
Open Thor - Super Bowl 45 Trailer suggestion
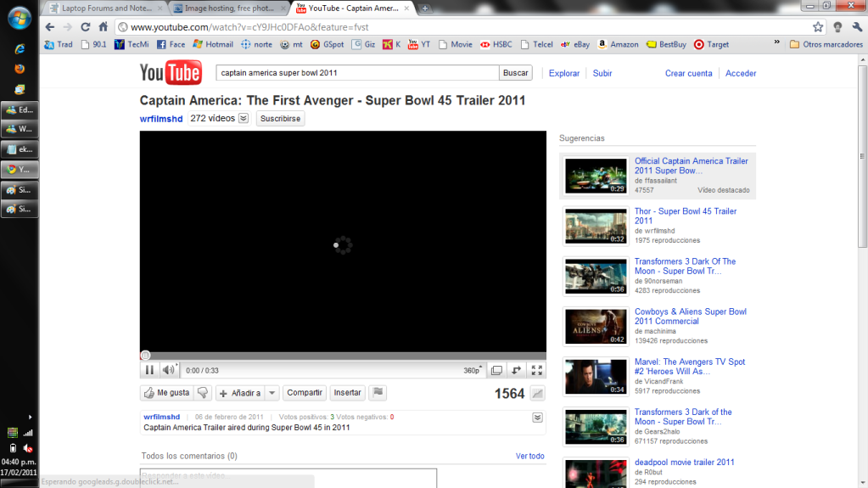click(x=686, y=216)
